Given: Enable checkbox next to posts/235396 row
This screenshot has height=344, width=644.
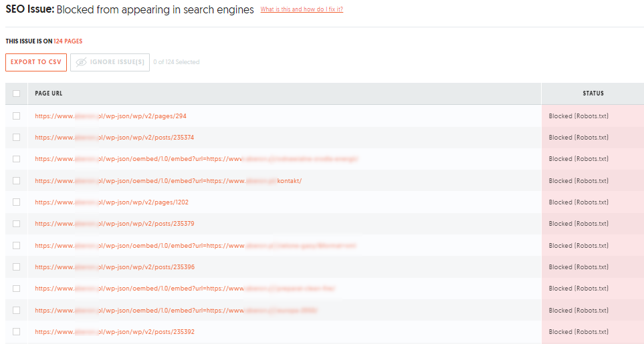Looking at the screenshot, I should pos(16,267).
